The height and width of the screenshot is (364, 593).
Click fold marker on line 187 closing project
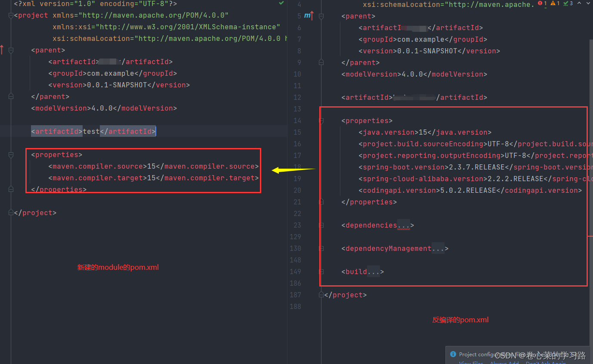(321, 295)
